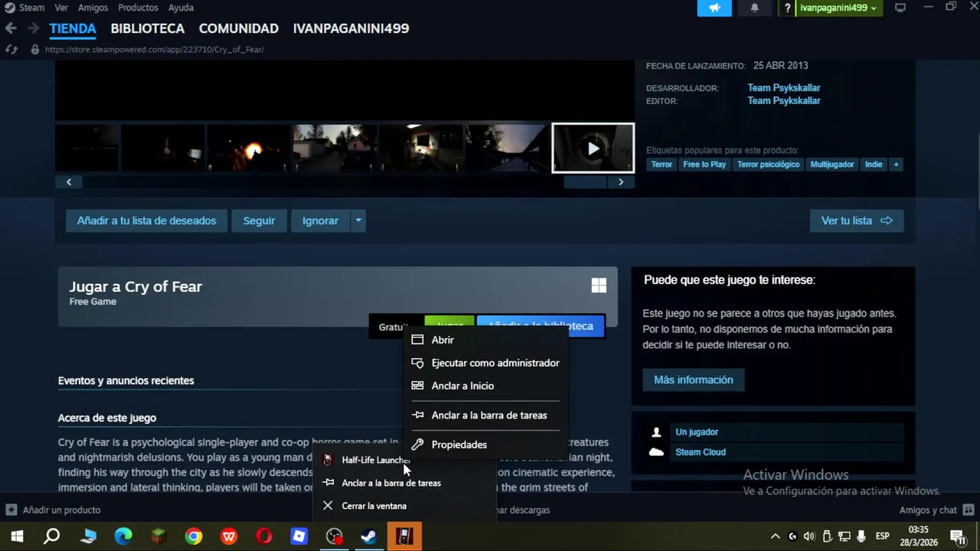This screenshot has width=980, height=551.
Task: Open the Productos menu
Action: 138,8
